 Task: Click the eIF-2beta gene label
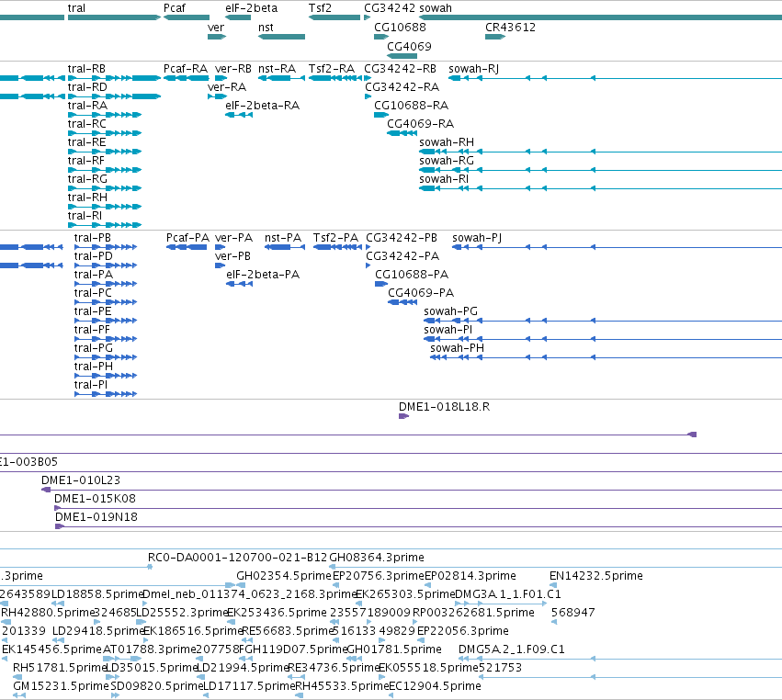(x=252, y=8)
